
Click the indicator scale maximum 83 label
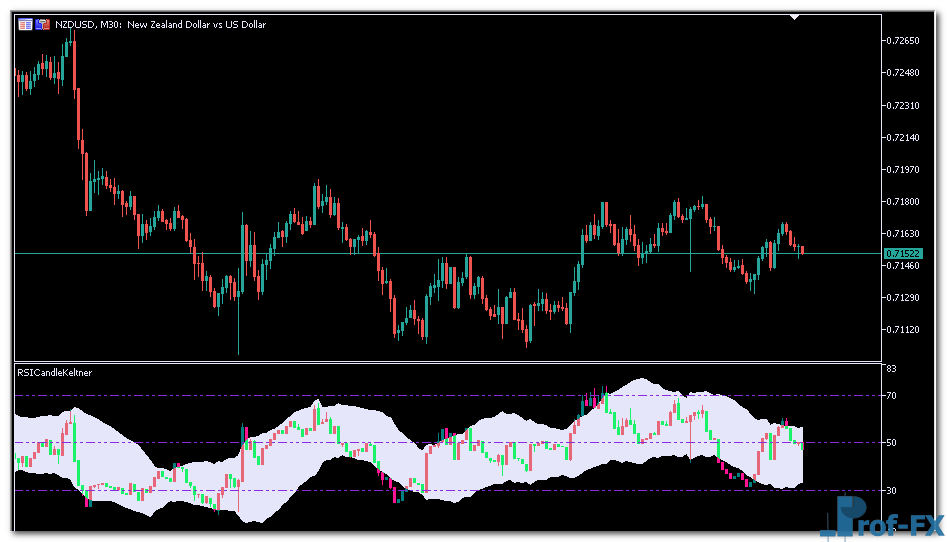pyautogui.click(x=892, y=370)
